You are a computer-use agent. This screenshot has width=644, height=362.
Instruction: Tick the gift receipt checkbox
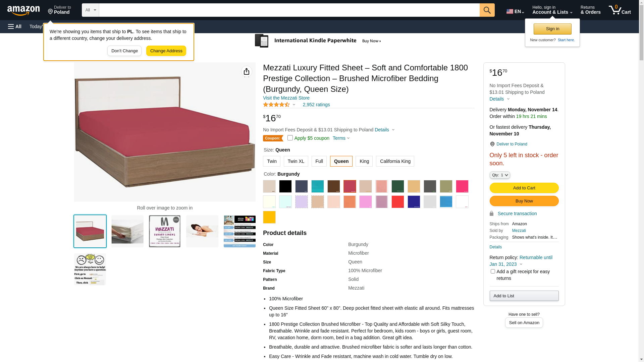coord(493,271)
